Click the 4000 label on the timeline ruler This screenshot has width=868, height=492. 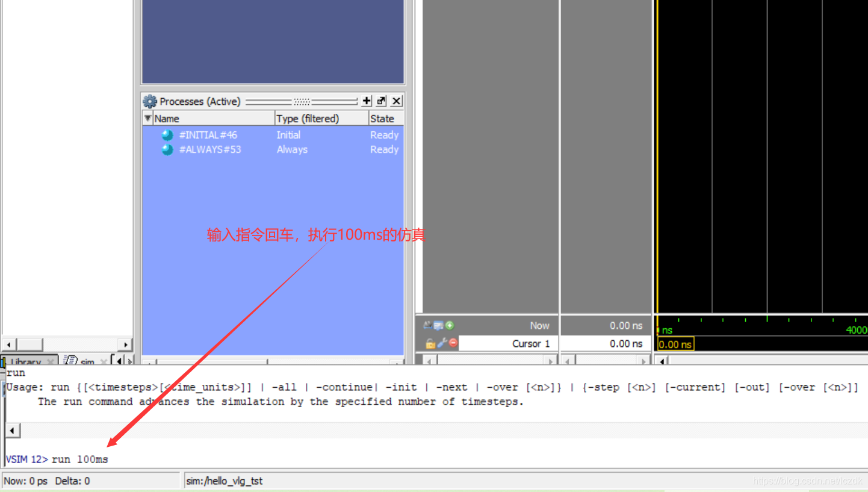tap(857, 330)
